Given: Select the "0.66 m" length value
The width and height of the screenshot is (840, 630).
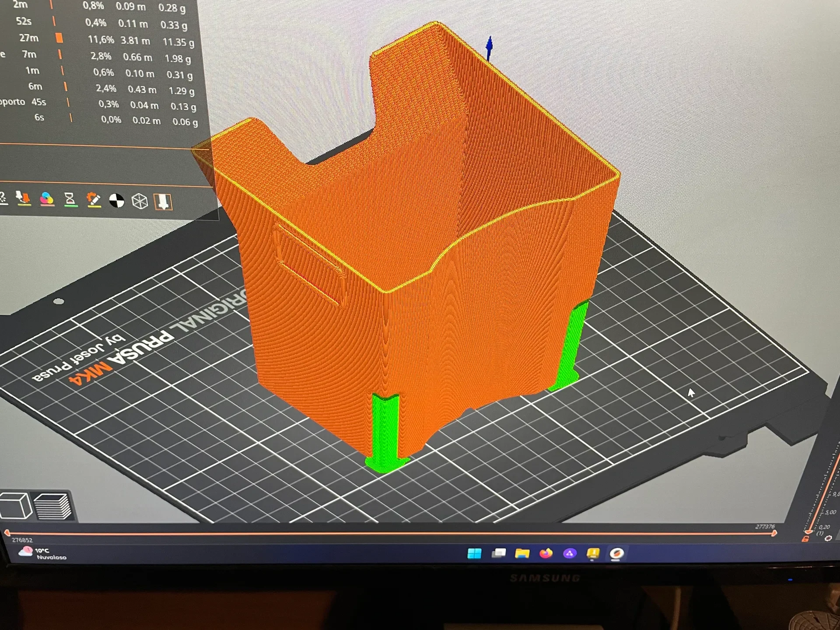Looking at the screenshot, I should [x=138, y=57].
